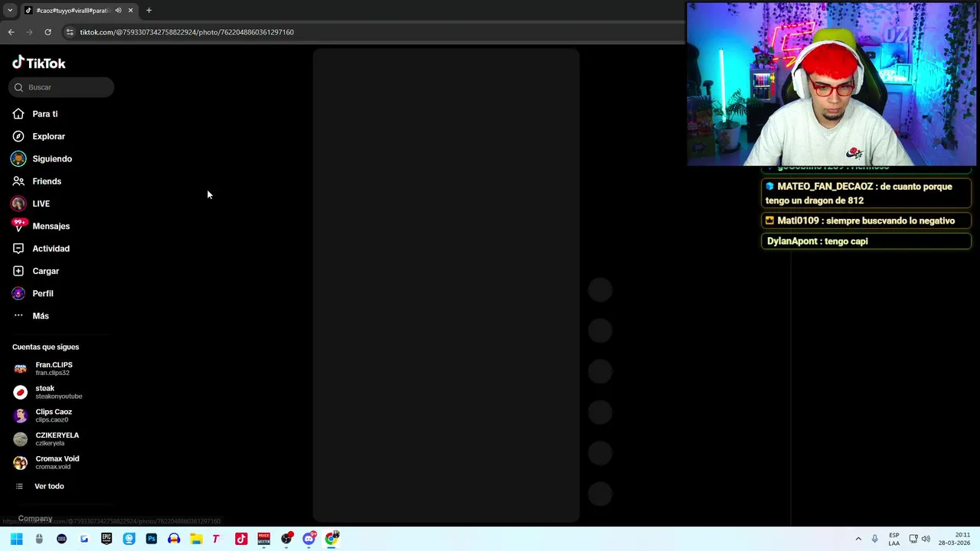Click the Friends people icon
The image size is (980, 551).
18,181
